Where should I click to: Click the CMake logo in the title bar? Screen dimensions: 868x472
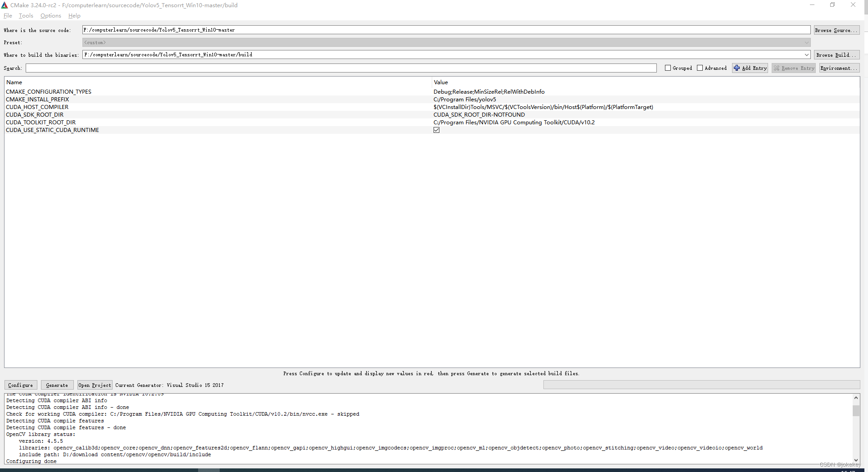pos(5,5)
